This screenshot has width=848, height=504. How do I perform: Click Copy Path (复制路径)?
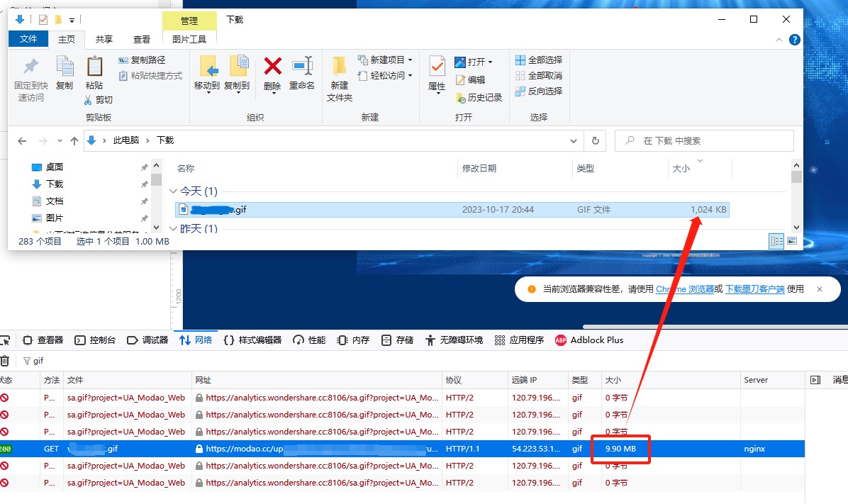tap(142, 60)
